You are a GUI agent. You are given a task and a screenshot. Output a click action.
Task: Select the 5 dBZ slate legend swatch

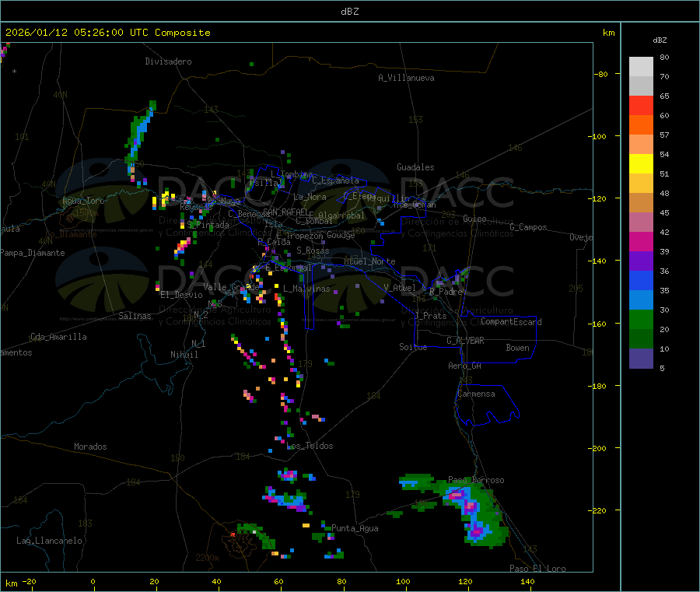(x=641, y=359)
